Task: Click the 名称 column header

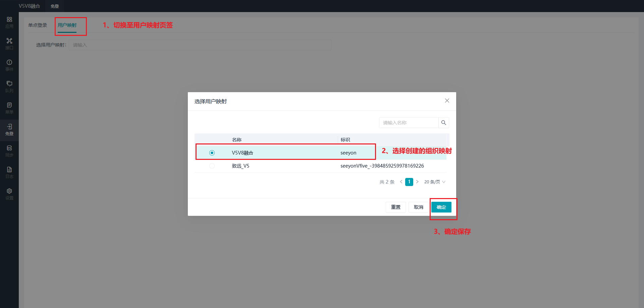Action: (x=237, y=140)
